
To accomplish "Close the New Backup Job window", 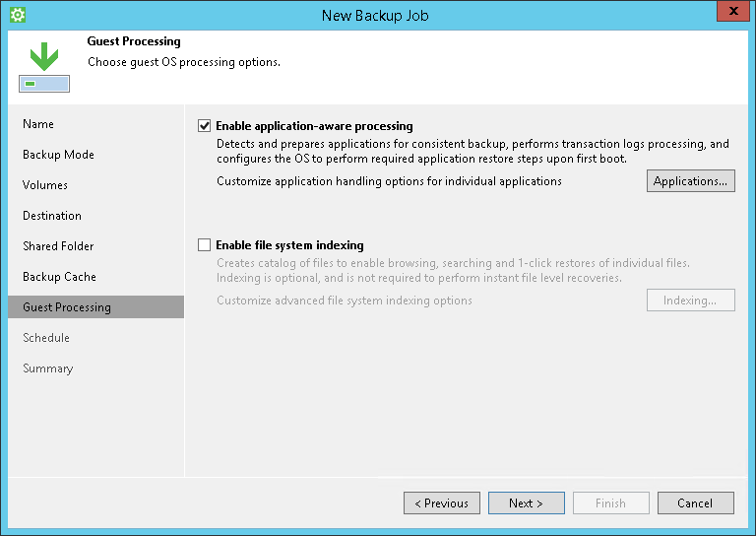I will click(732, 11).
